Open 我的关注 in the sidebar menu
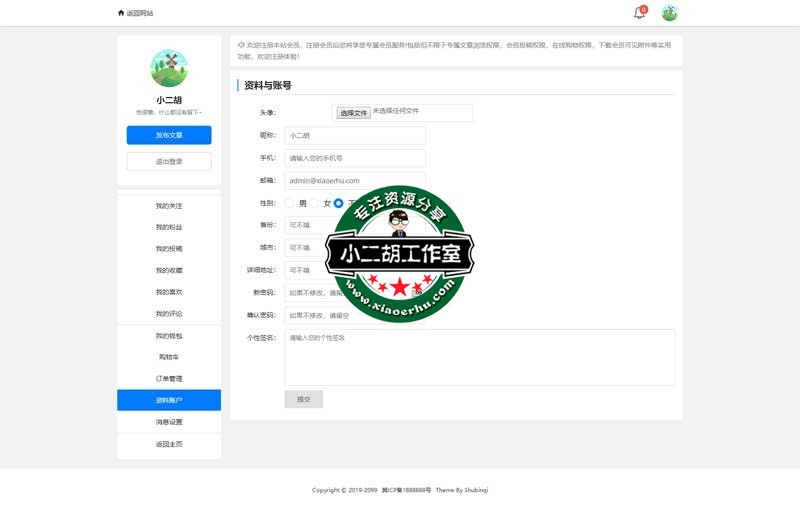This screenshot has width=800, height=511. click(169, 206)
